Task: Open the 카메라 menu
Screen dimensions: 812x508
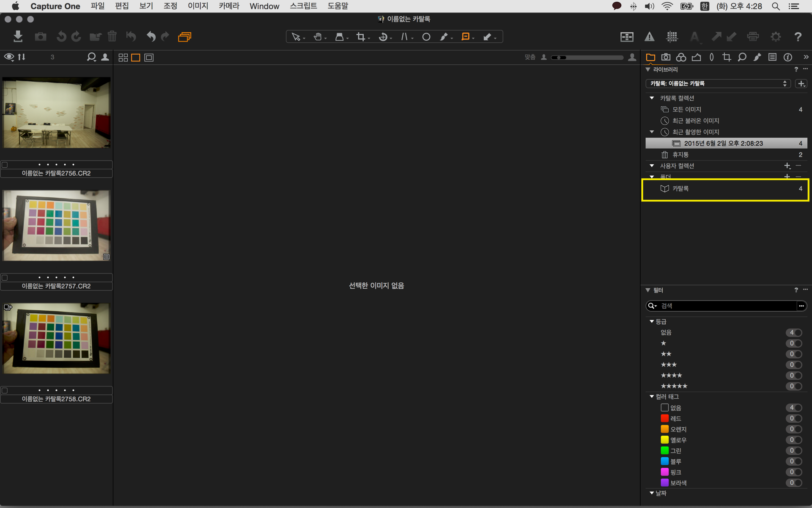Action: pyautogui.click(x=229, y=6)
